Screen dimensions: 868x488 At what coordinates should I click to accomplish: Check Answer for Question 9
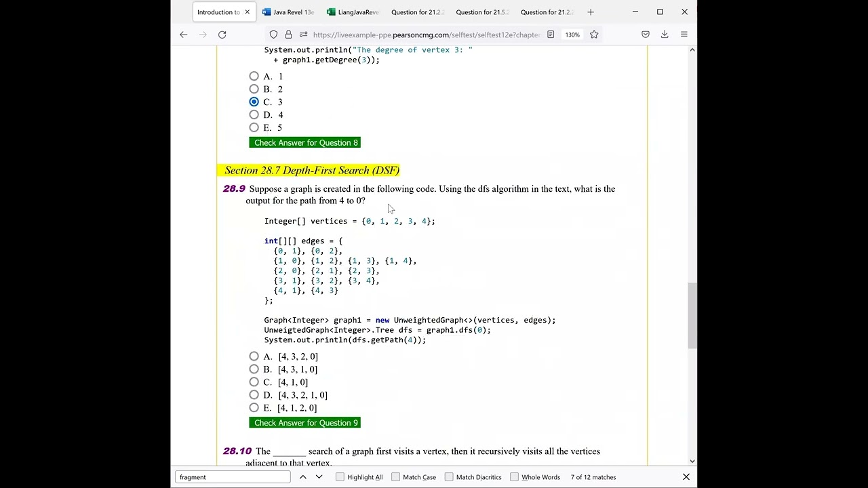304,423
